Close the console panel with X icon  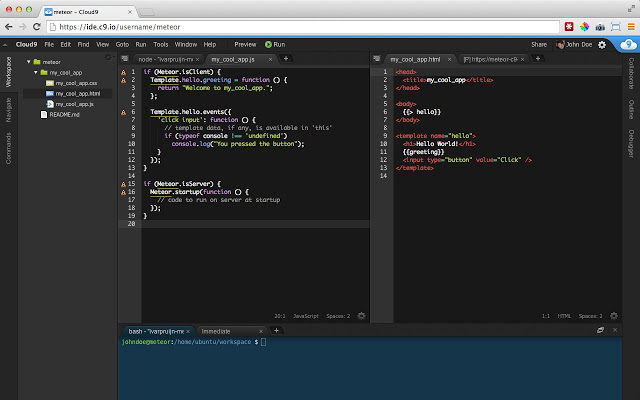click(x=615, y=330)
